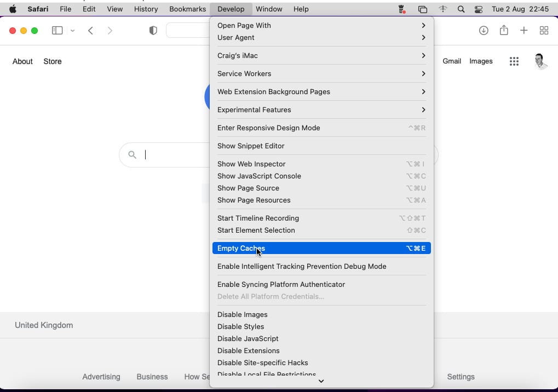Click the screen mirroring menu bar icon
Screen dimensions: 558x392
point(422,9)
